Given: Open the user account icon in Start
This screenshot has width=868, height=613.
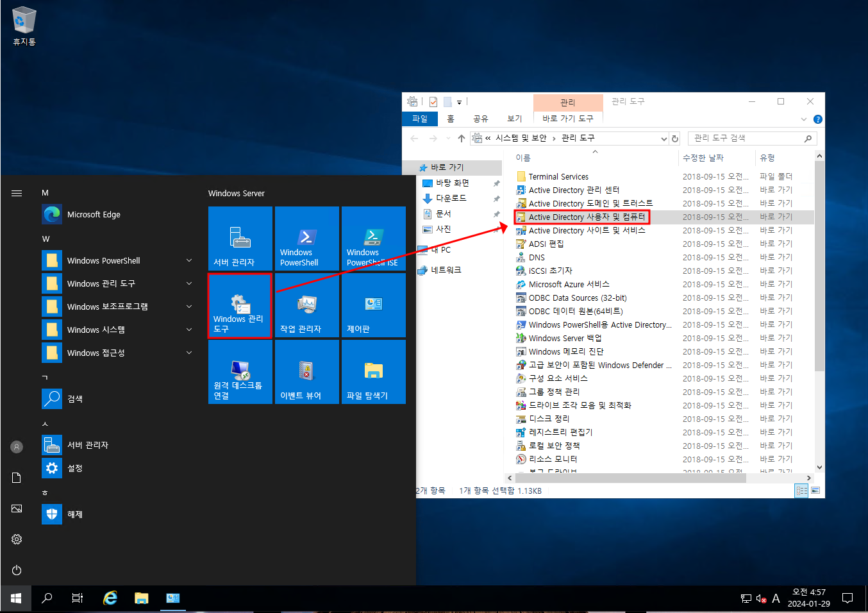Looking at the screenshot, I should click(x=17, y=447).
